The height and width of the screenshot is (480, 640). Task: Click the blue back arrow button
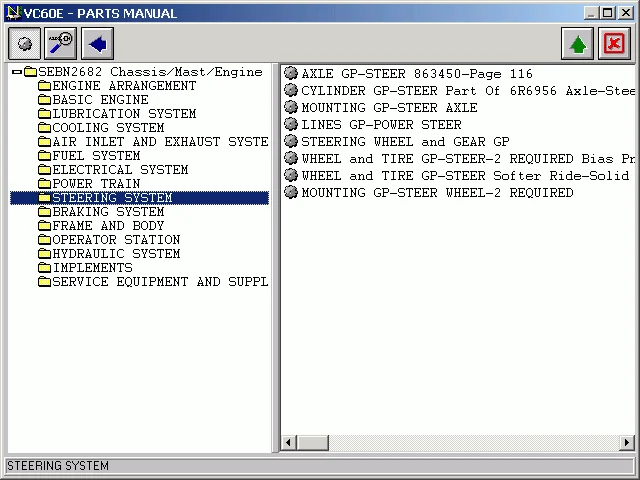[98, 43]
